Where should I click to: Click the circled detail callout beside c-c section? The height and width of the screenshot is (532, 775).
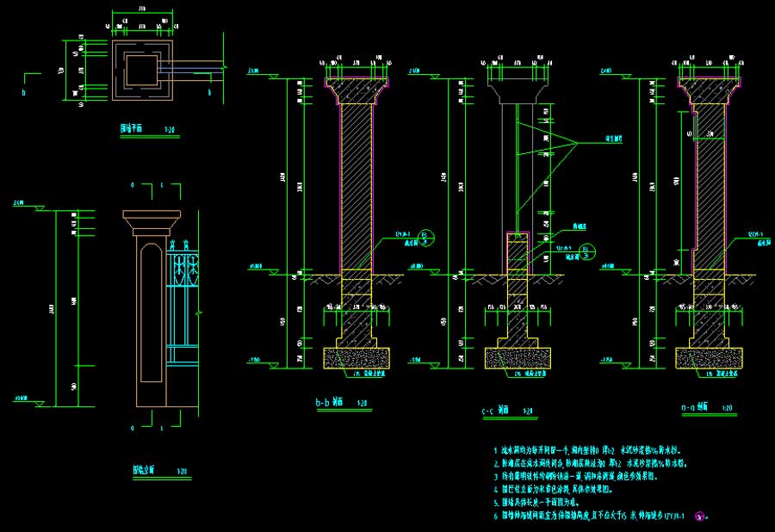(x=587, y=252)
